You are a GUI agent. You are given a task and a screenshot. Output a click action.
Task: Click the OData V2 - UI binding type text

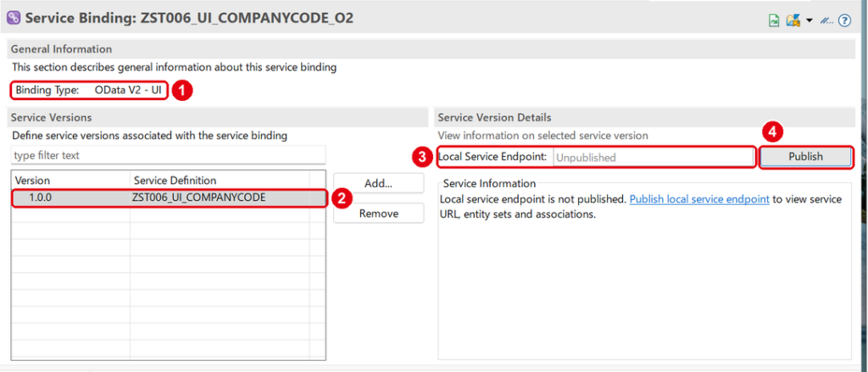128,90
